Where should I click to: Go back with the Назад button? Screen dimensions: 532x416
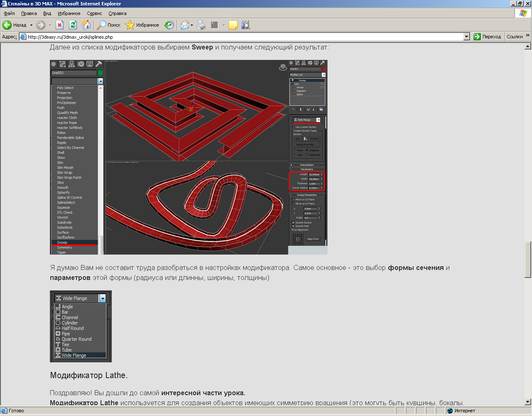15,25
